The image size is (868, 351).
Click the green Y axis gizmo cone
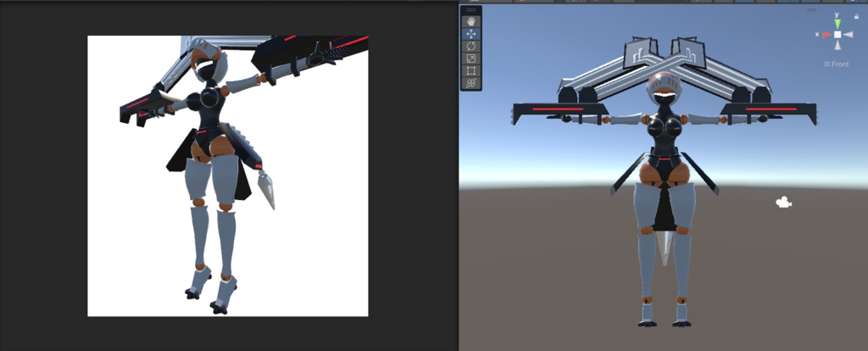(x=837, y=23)
